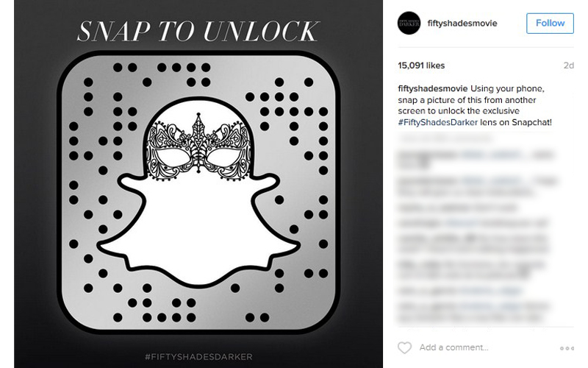View the 15,091 likes list
The image size is (588, 368).
pos(421,66)
